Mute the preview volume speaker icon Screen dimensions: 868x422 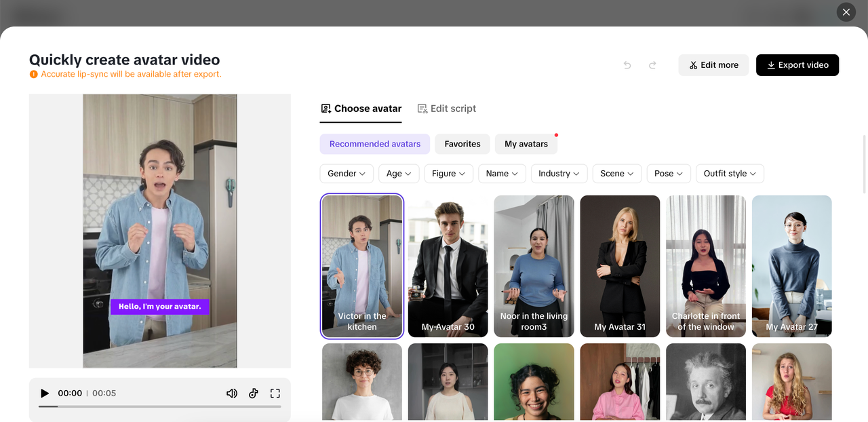pos(232,394)
